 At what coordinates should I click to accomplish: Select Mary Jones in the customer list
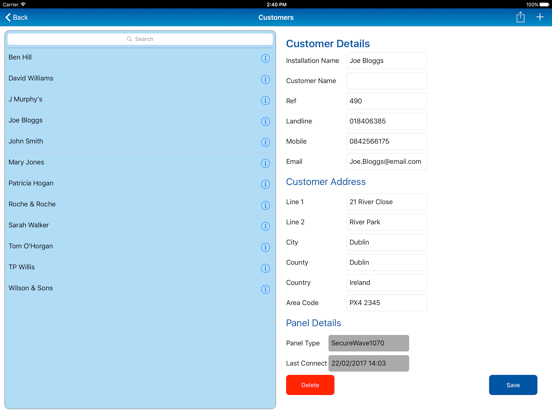pos(140,163)
